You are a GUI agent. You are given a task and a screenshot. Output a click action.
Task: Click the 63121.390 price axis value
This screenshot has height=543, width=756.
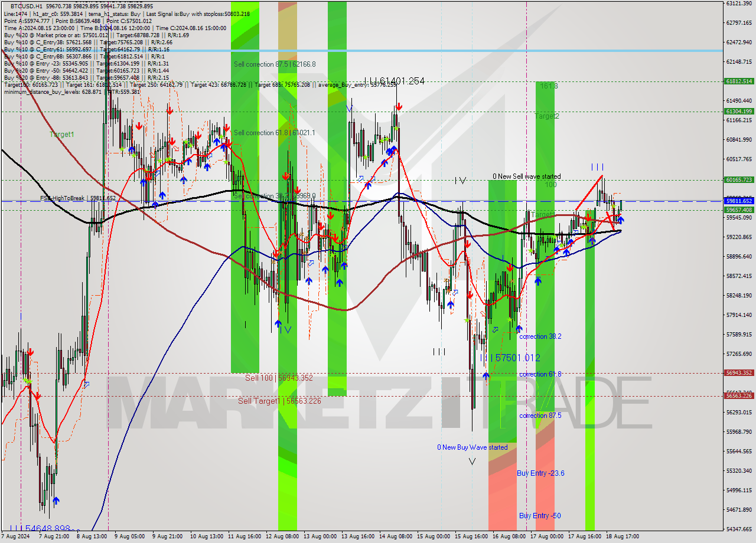coord(739,4)
